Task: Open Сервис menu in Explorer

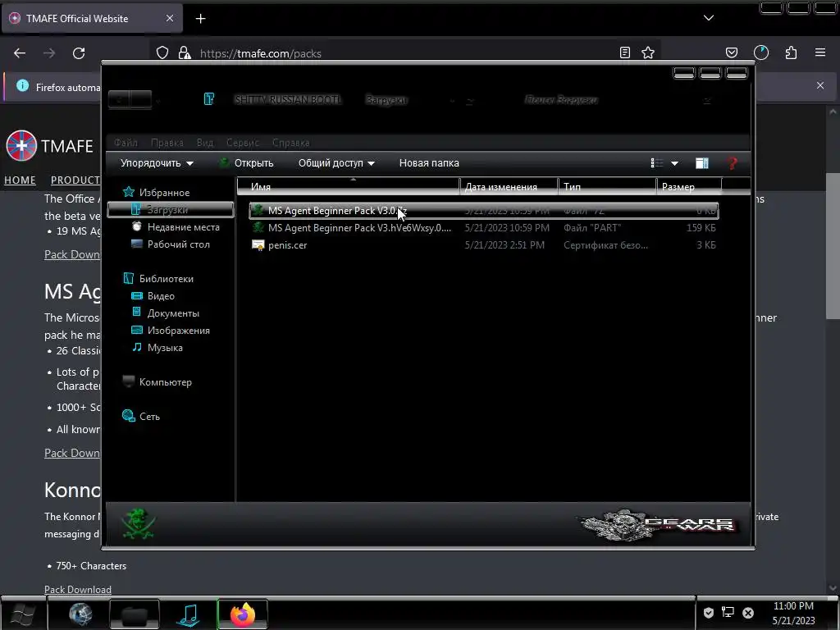Action: pyautogui.click(x=243, y=143)
